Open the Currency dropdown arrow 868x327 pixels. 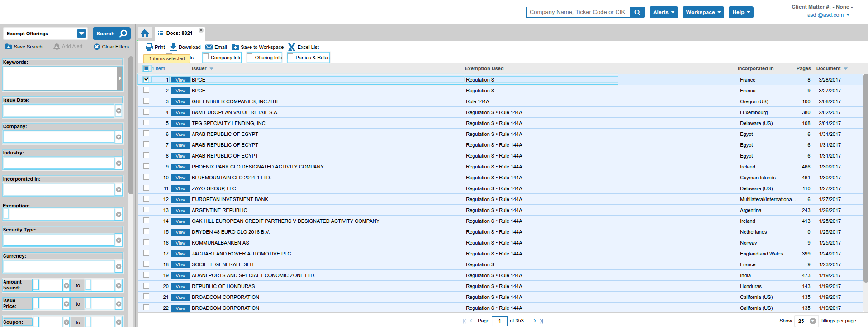pos(119,267)
